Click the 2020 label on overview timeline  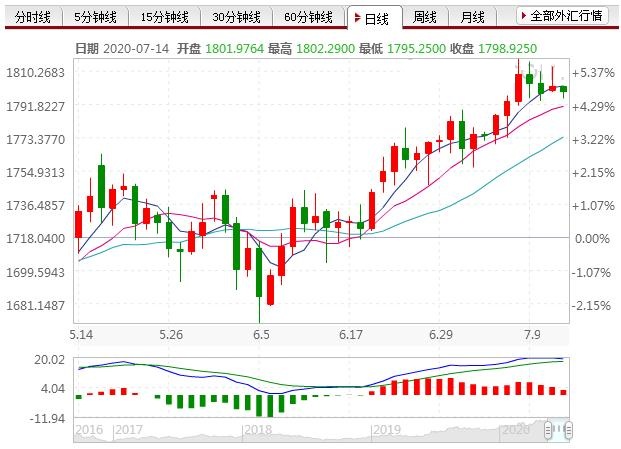516,430
